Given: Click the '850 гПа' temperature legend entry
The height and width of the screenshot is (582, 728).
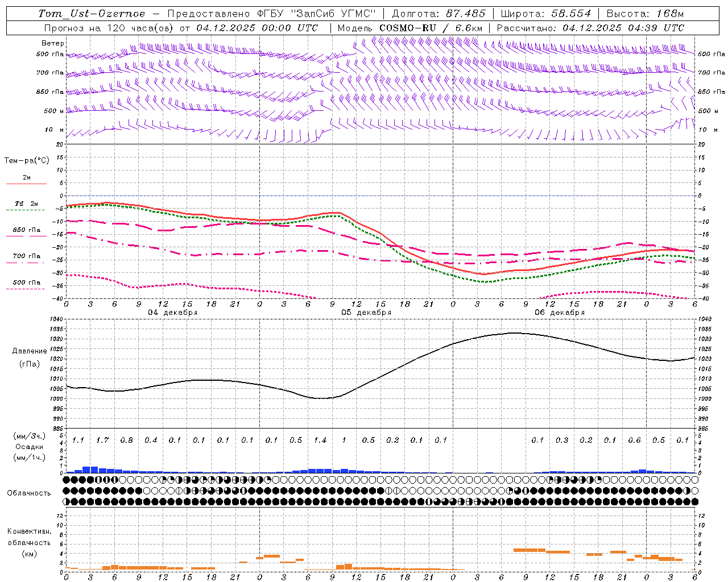Looking at the screenshot, I should [x=27, y=230].
